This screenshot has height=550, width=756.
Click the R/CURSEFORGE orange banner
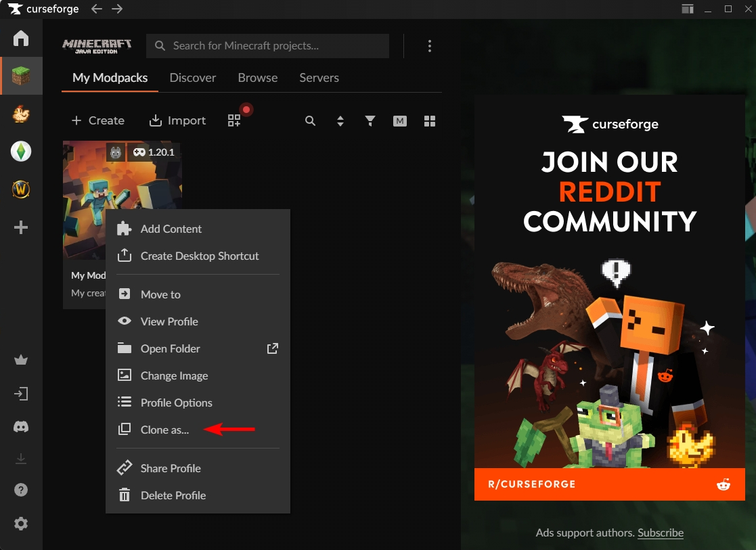point(609,484)
